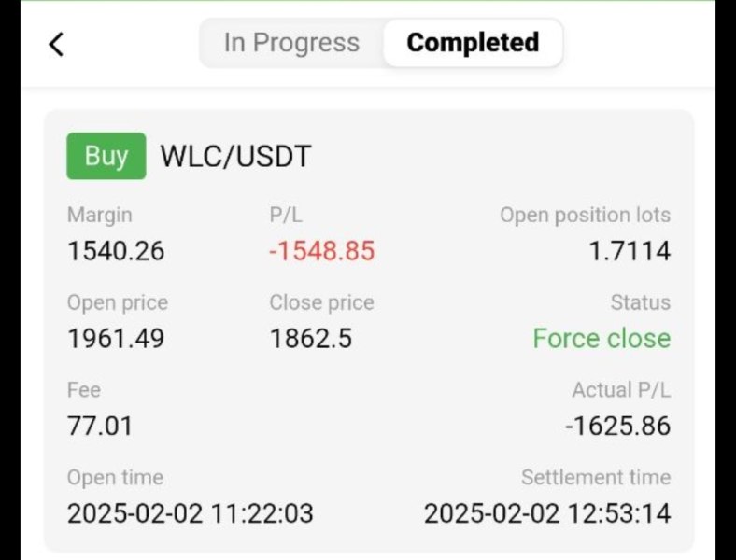Open the WLC/USDT pair title
The width and height of the screenshot is (736, 560).
235,157
